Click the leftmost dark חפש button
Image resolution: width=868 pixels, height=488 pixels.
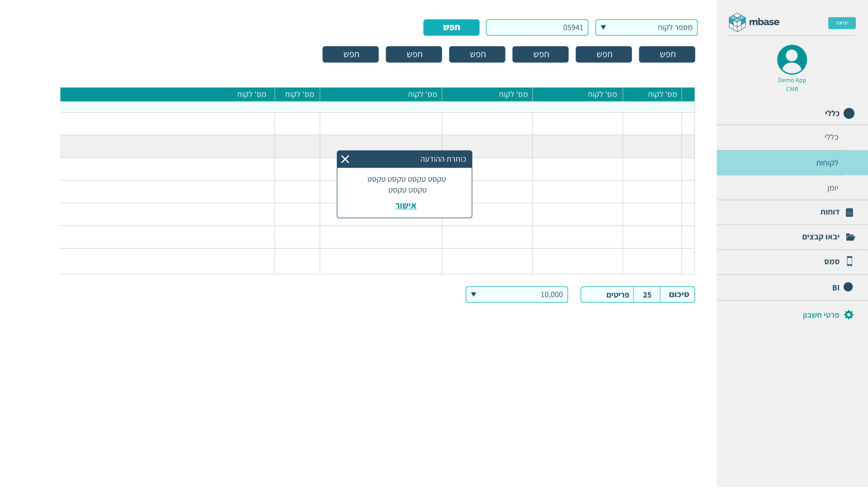click(350, 54)
